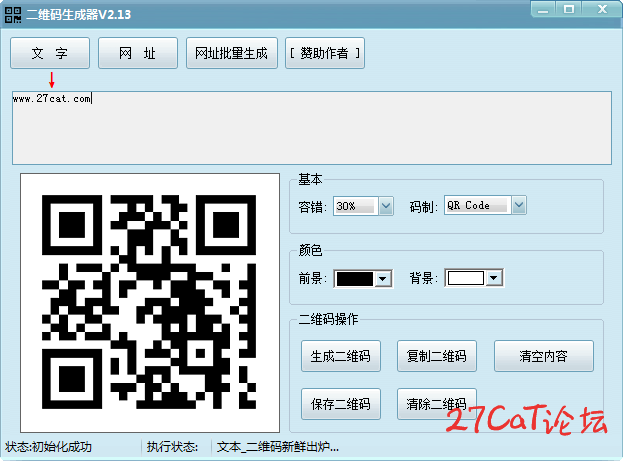Close the 二维码生成器 window
623x461 pixels.
[x=602, y=10]
